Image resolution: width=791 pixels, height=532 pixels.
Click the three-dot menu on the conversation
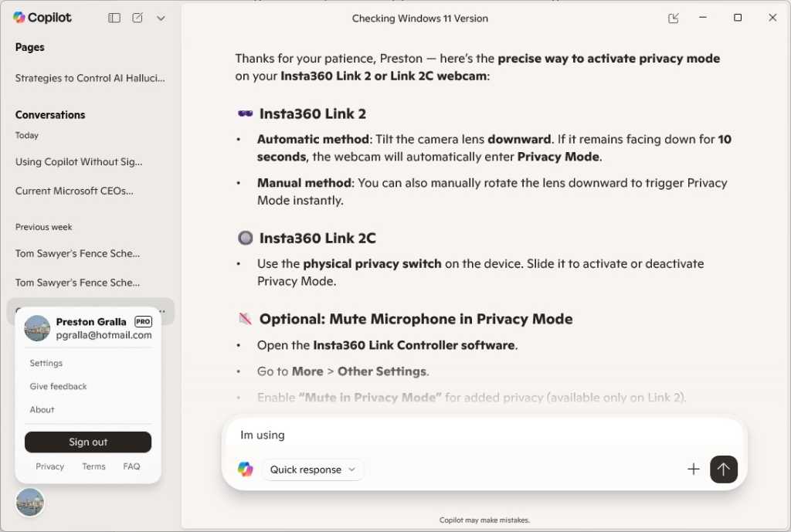click(161, 310)
